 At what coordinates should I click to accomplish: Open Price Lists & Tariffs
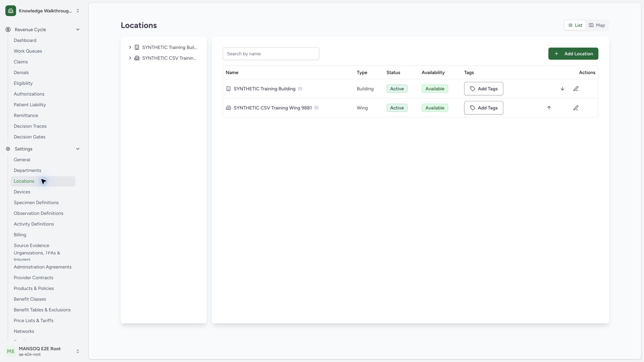point(43,320)
